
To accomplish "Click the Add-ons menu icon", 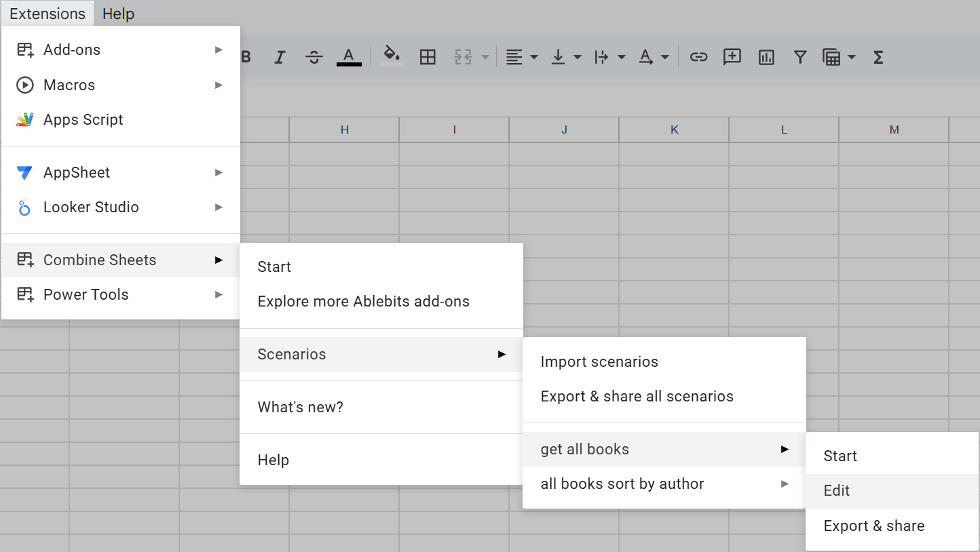I will click(x=25, y=50).
